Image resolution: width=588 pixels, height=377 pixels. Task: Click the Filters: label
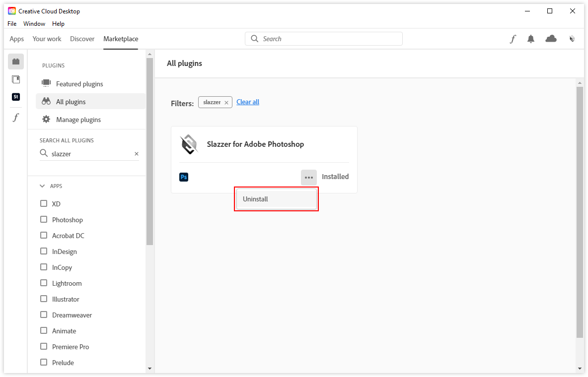pyautogui.click(x=182, y=104)
